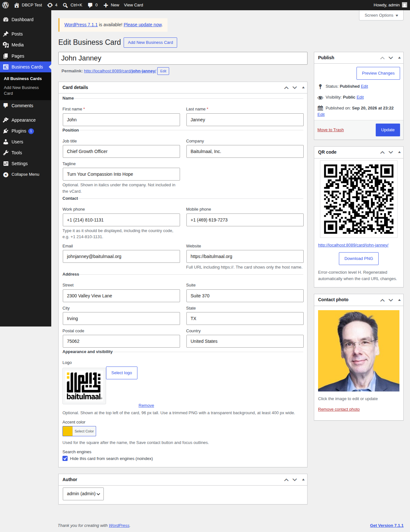This screenshot has height=532, width=410.
Task: Open the WordPress logo menu
Action: [5, 5]
